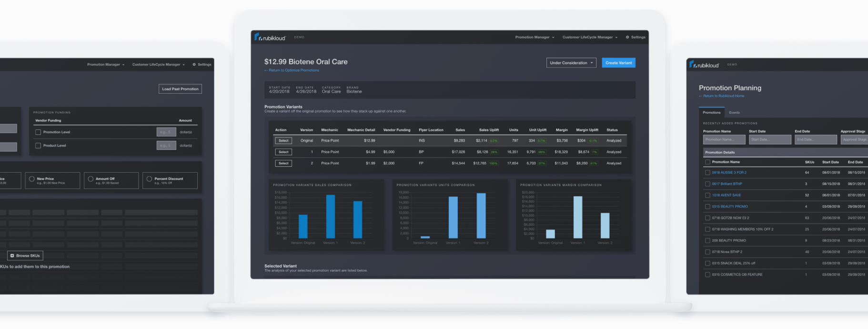Click the Sales Uplift column header
The height and width of the screenshot is (329, 868).
point(489,130)
